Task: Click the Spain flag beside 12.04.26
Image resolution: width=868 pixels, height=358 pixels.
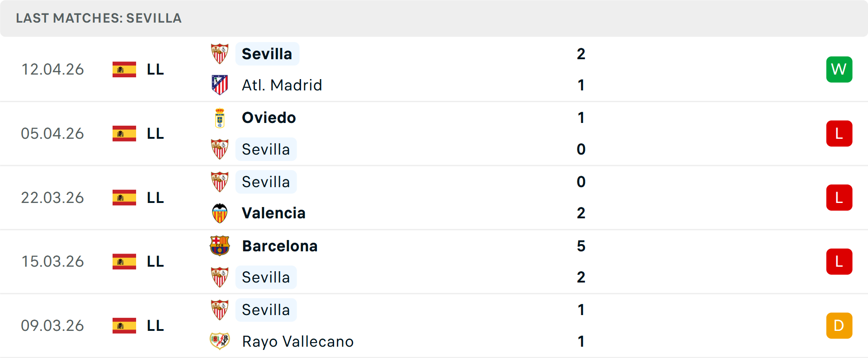Action: tap(123, 69)
